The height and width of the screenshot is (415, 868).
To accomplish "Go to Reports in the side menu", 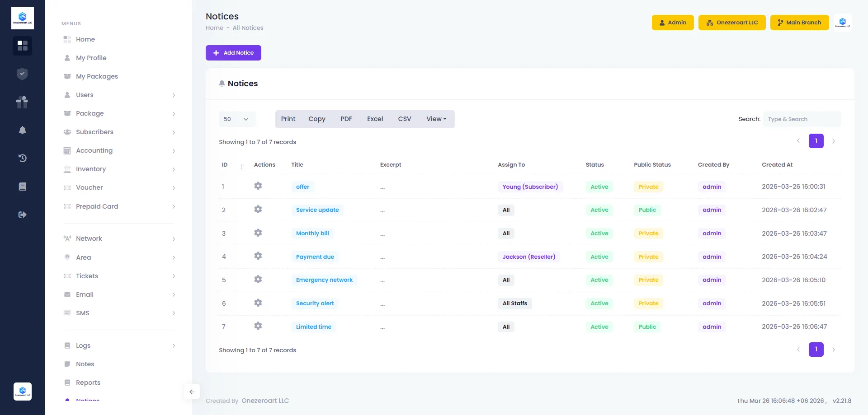I will click(x=88, y=382).
